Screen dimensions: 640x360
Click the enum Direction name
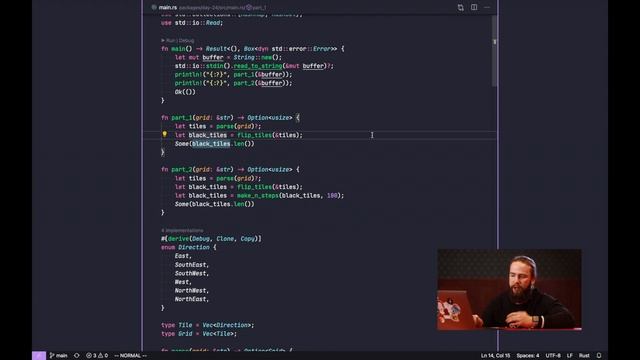pos(193,247)
